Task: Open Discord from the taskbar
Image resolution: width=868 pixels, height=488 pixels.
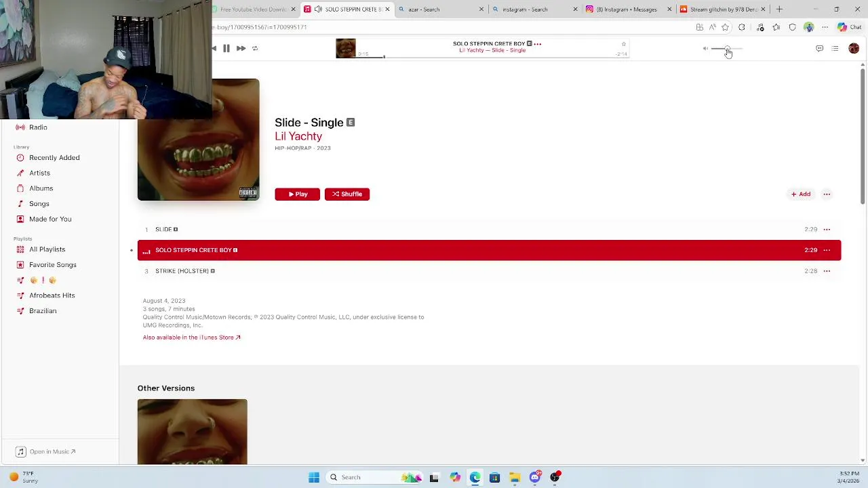Action: [535, 477]
